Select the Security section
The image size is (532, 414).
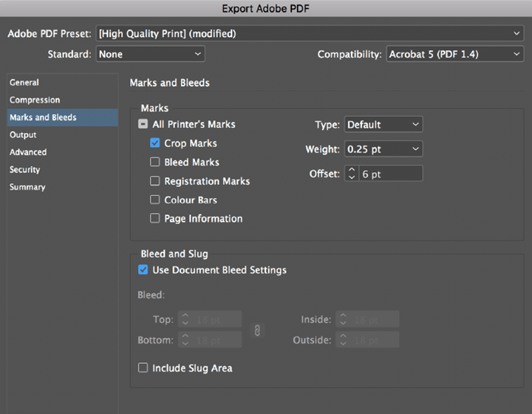click(25, 170)
